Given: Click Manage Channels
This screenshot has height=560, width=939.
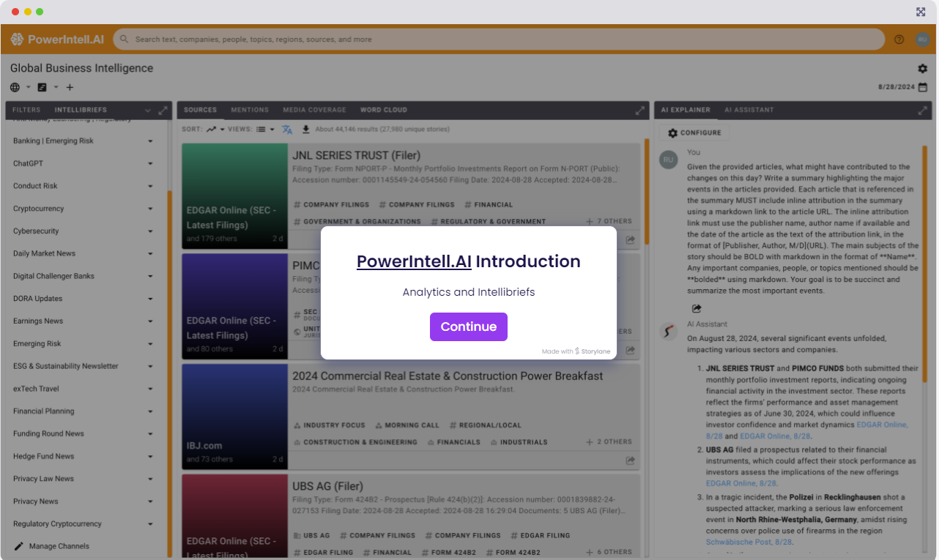Looking at the screenshot, I should (51, 546).
